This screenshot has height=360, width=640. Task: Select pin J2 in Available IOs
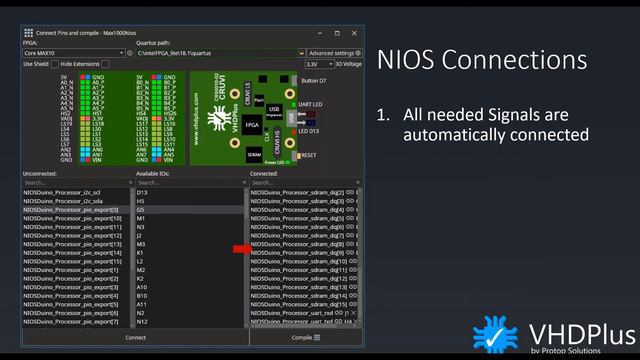coord(190,236)
